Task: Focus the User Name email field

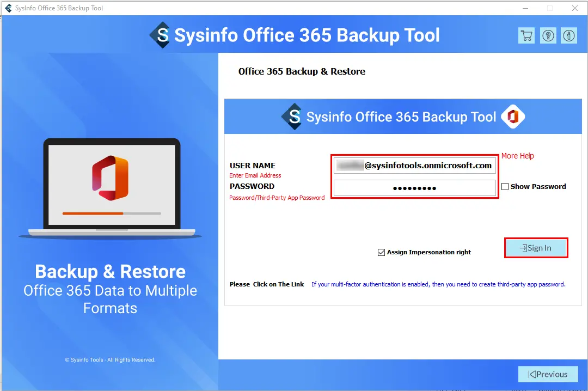Action: click(x=415, y=166)
